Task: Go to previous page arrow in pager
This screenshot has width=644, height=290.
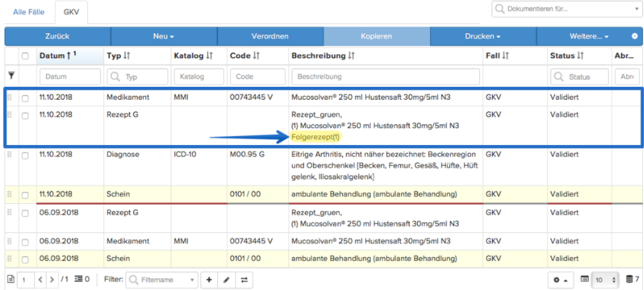Action: click(x=40, y=280)
